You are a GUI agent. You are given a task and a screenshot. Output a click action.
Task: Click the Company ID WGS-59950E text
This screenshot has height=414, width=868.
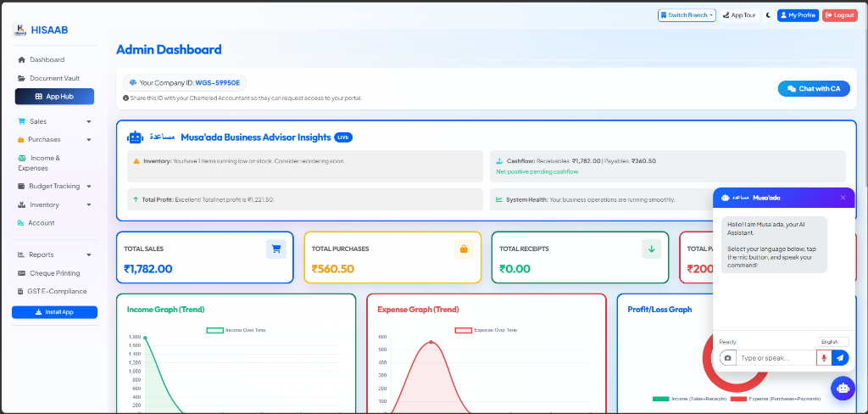218,82
